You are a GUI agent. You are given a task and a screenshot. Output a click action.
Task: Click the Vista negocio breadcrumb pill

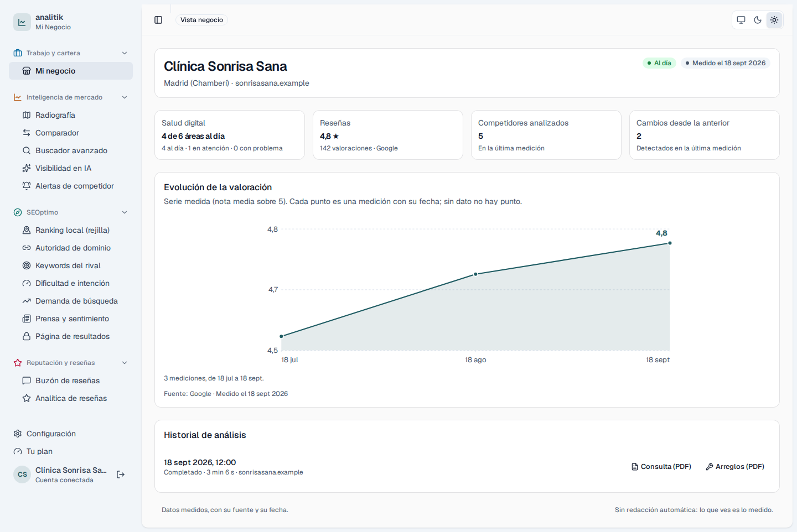(201, 20)
